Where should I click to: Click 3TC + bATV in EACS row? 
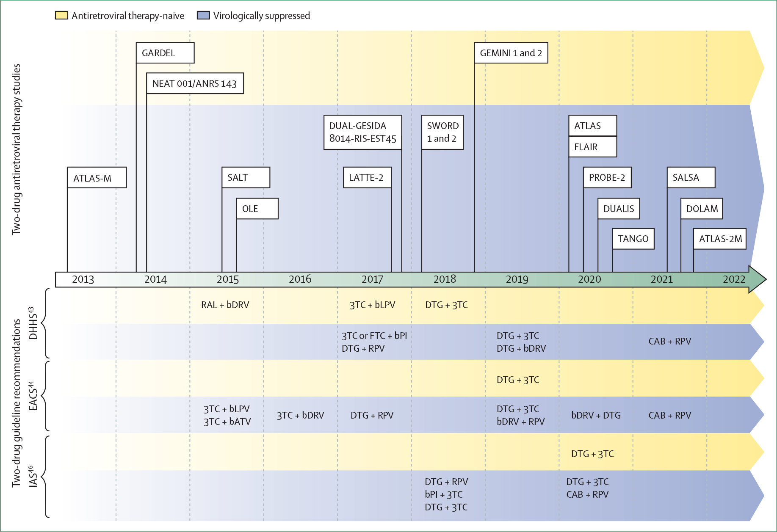(x=227, y=422)
